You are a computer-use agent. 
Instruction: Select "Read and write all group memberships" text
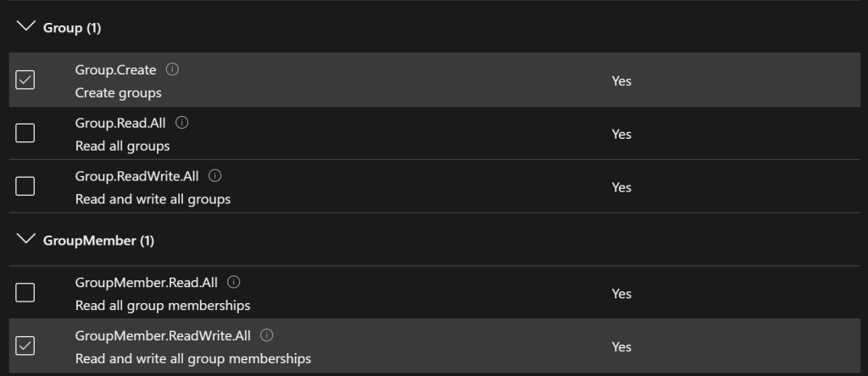193,358
